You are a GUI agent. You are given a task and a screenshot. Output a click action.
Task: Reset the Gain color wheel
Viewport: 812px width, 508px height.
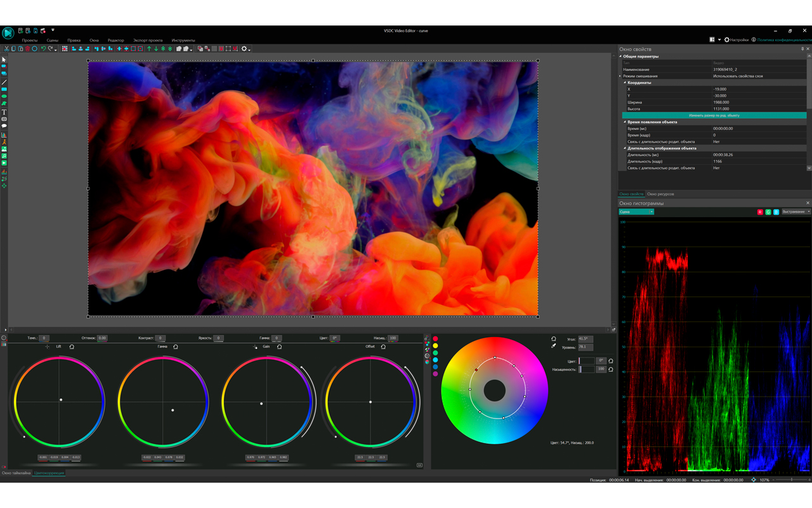coord(279,347)
